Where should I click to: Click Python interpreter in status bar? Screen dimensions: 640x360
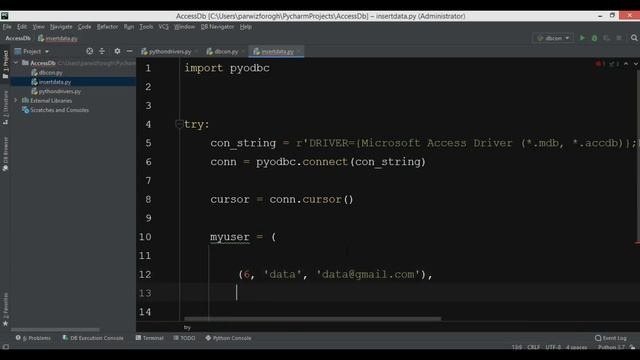611,347
